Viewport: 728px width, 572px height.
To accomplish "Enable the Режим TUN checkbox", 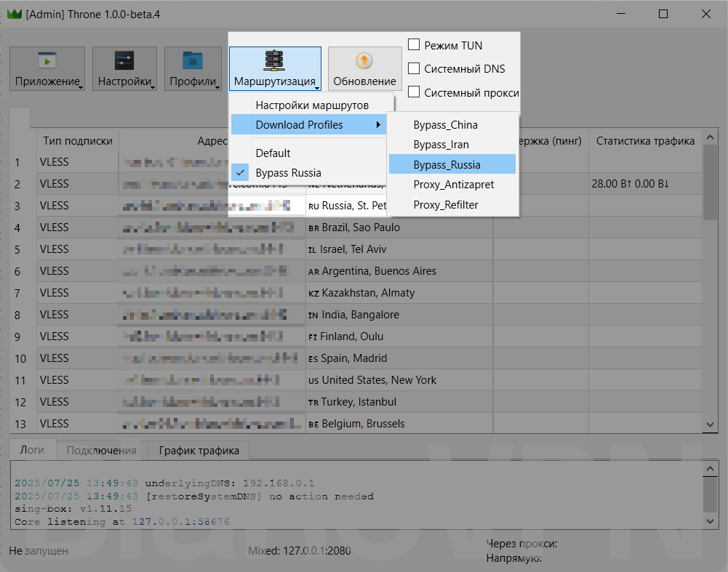I will [x=414, y=45].
